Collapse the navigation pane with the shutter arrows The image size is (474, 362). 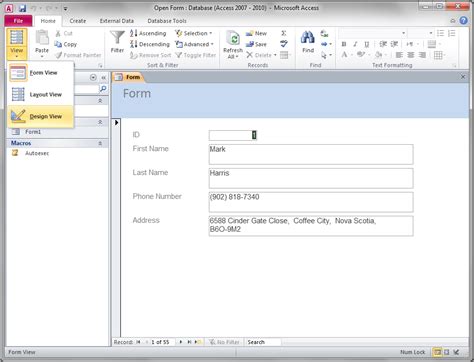click(x=104, y=78)
